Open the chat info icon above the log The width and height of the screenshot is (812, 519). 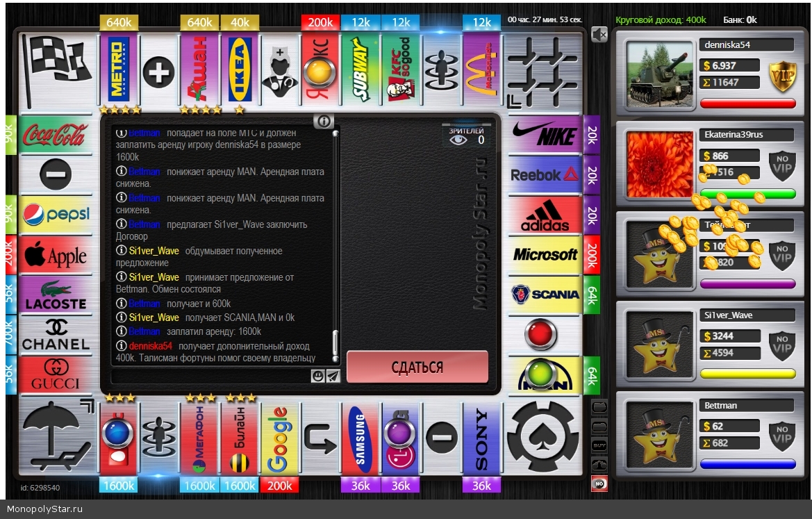[x=324, y=121]
